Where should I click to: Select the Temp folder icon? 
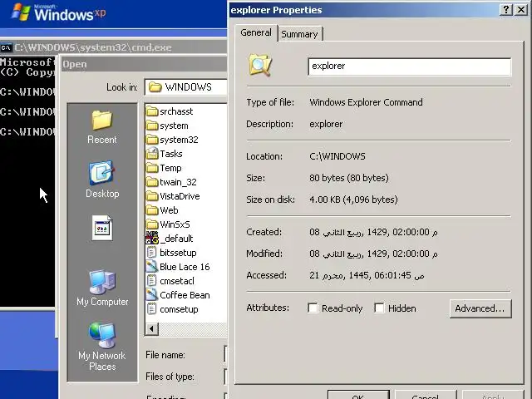tap(152, 168)
